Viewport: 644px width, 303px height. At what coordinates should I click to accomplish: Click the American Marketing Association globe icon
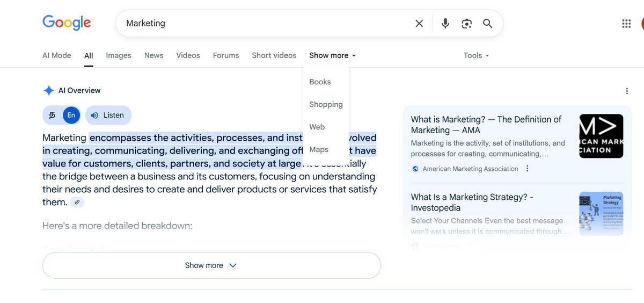tap(415, 169)
